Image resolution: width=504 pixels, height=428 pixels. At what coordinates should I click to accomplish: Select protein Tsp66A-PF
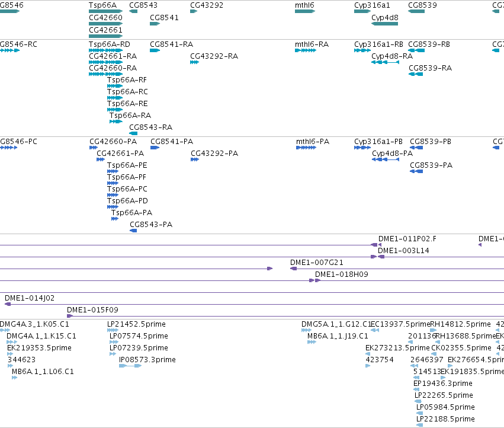point(113,183)
